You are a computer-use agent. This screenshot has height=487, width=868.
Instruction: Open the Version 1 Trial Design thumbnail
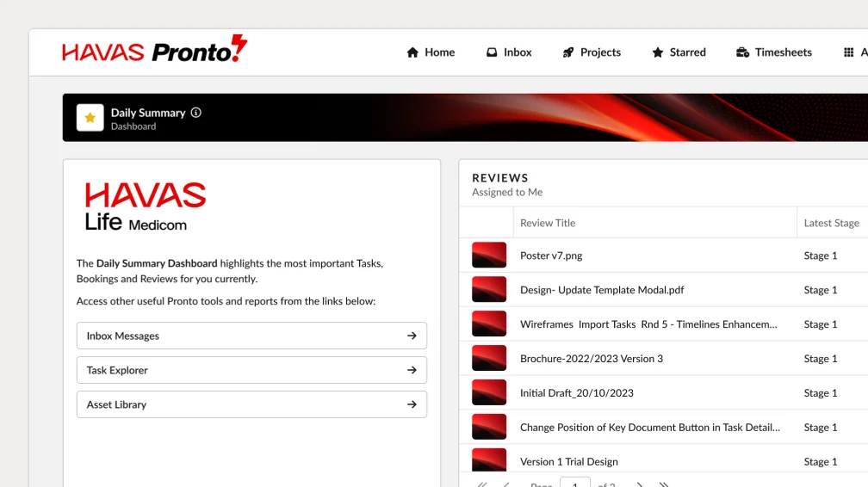[489, 460]
